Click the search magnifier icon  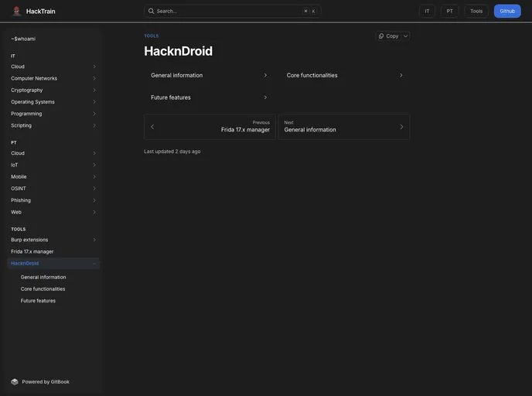coord(152,11)
